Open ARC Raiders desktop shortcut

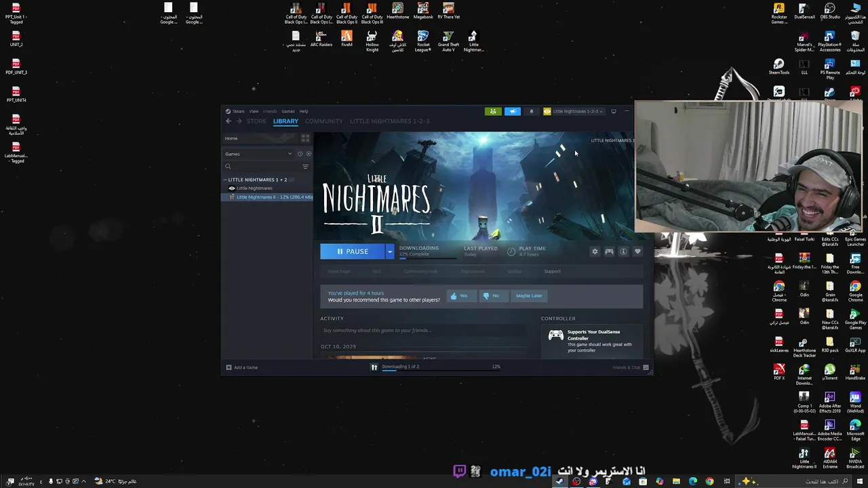pos(321,39)
